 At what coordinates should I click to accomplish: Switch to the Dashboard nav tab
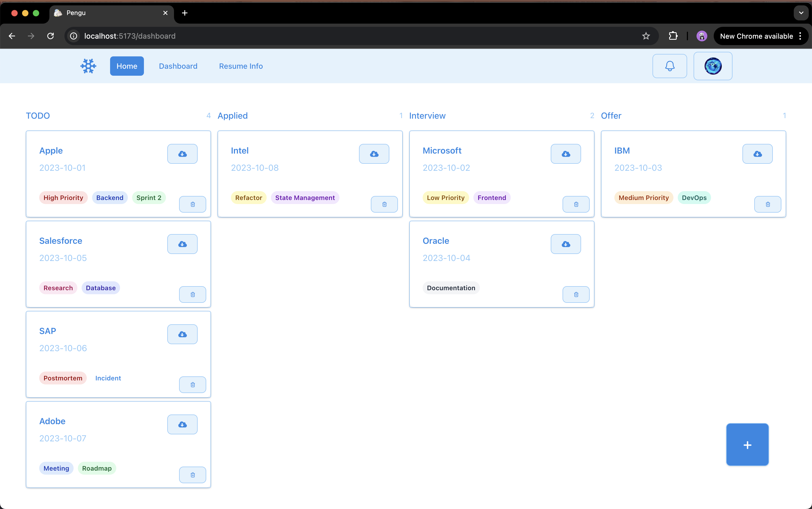178,66
